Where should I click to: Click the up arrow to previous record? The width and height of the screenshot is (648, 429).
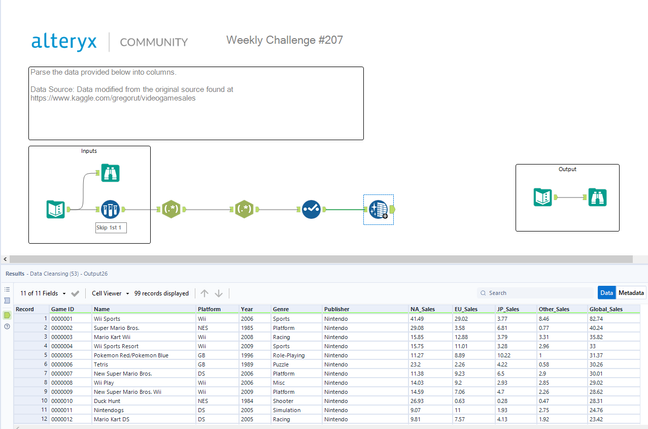(205, 293)
